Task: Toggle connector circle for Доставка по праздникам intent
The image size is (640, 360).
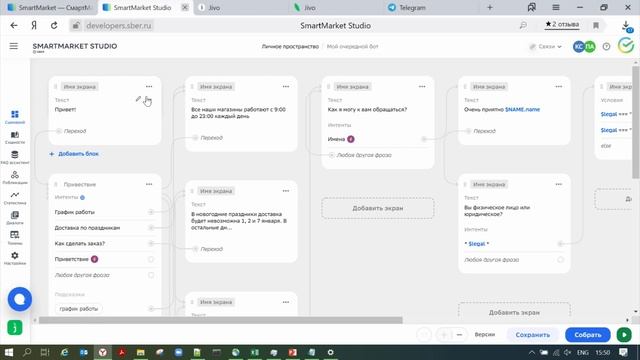Action: (x=151, y=228)
